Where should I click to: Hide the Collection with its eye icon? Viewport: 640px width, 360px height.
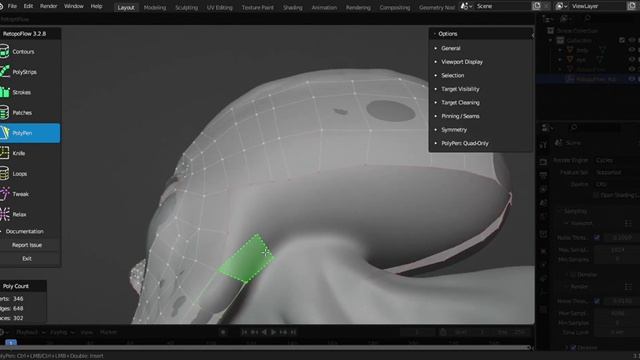coord(632,40)
